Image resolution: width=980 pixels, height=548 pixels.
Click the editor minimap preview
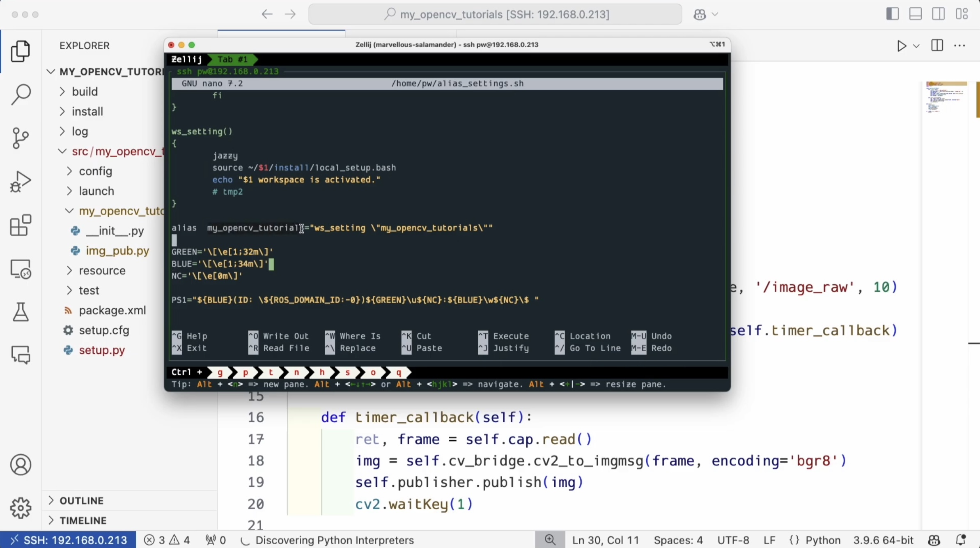coord(946,97)
